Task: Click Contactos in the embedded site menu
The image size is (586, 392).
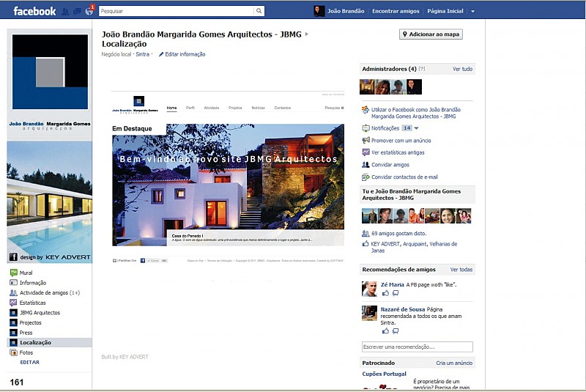Action: point(282,108)
